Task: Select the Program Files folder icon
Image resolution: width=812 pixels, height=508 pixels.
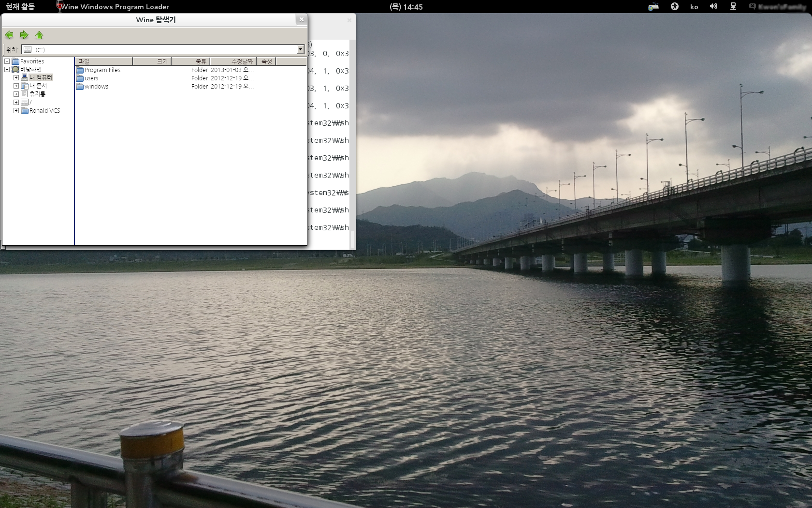Action: 80,70
